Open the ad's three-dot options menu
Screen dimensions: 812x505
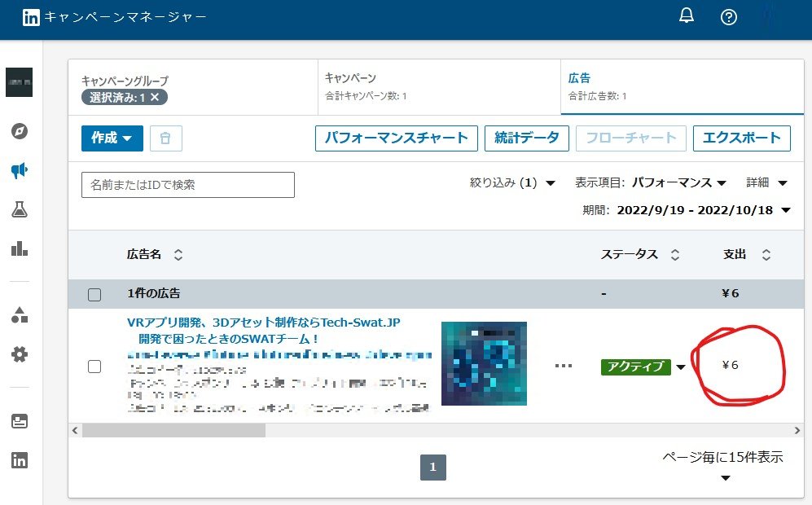click(564, 367)
